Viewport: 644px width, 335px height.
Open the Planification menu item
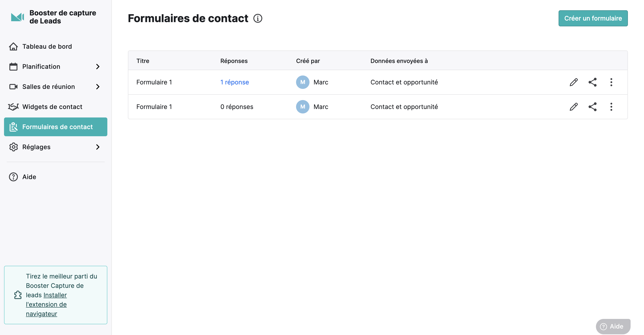55,66
